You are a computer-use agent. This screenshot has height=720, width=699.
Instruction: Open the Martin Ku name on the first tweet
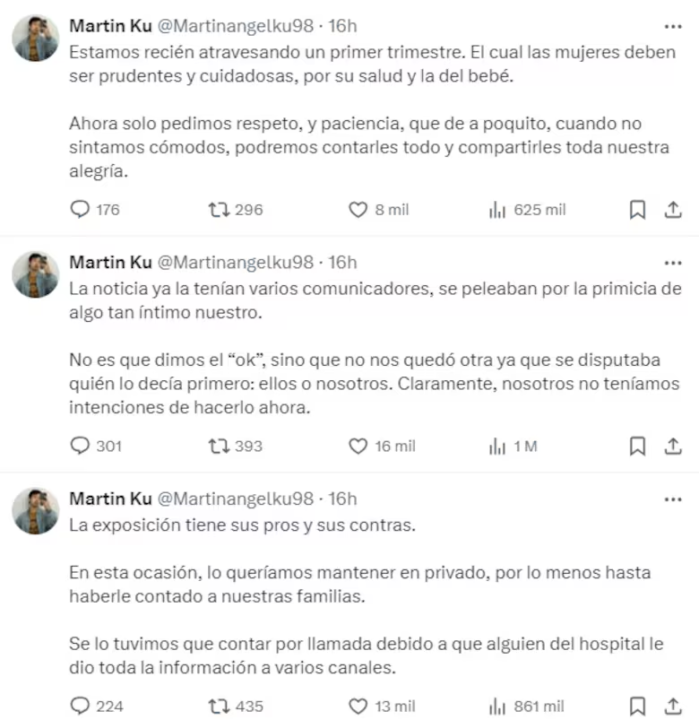(110, 26)
